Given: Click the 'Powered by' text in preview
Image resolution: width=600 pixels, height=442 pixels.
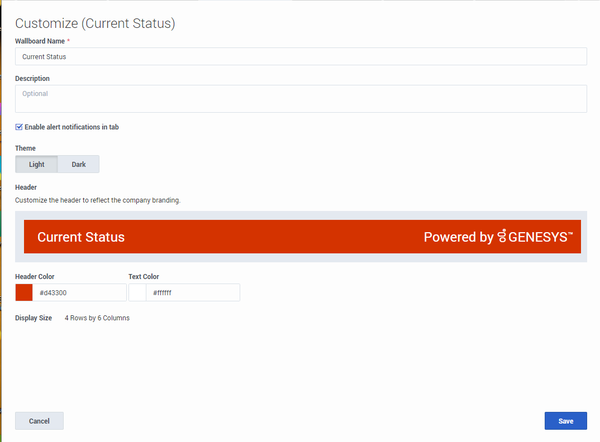Looking at the screenshot, I should (x=459, y=237).
